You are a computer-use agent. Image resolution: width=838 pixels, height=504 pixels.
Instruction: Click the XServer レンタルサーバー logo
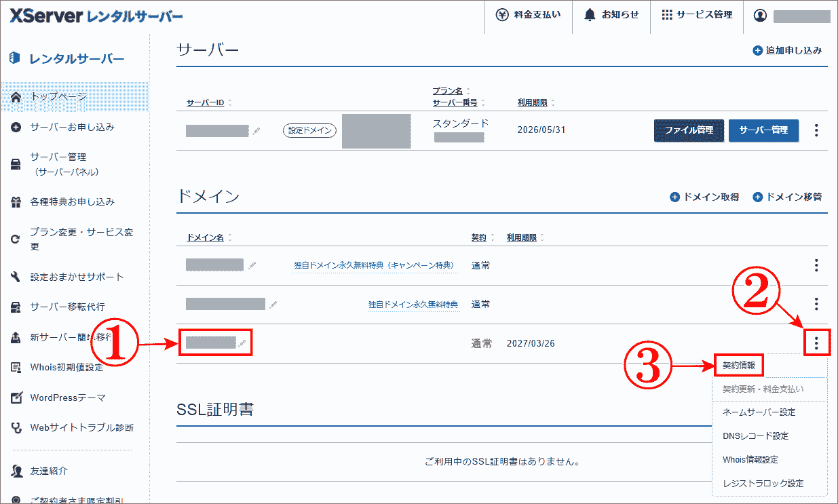pos(96,16)
